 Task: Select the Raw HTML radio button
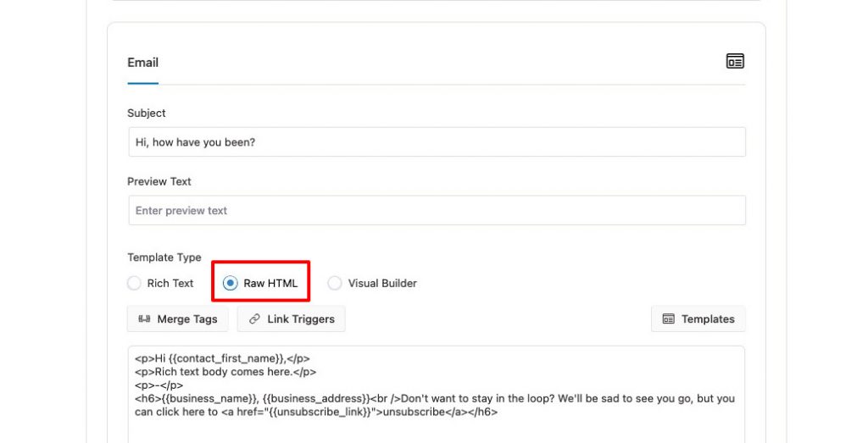click(x=231, y=283)
